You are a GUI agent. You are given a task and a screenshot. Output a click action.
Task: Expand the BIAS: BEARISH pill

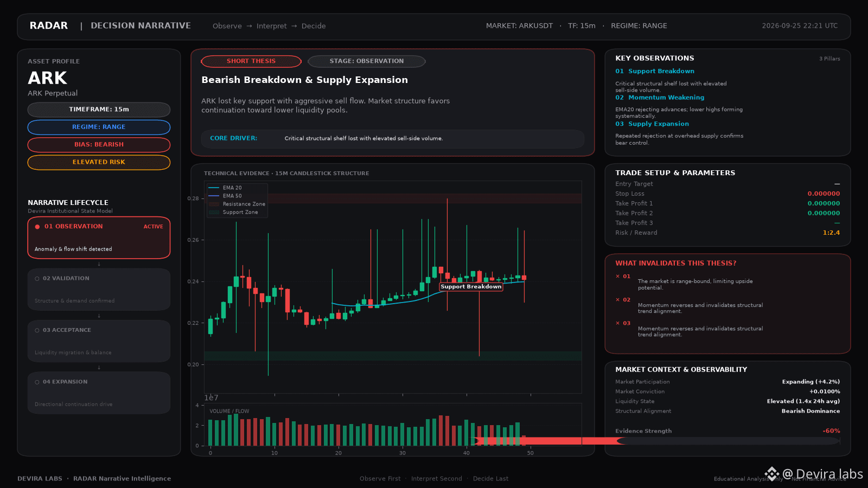point(99,145)
